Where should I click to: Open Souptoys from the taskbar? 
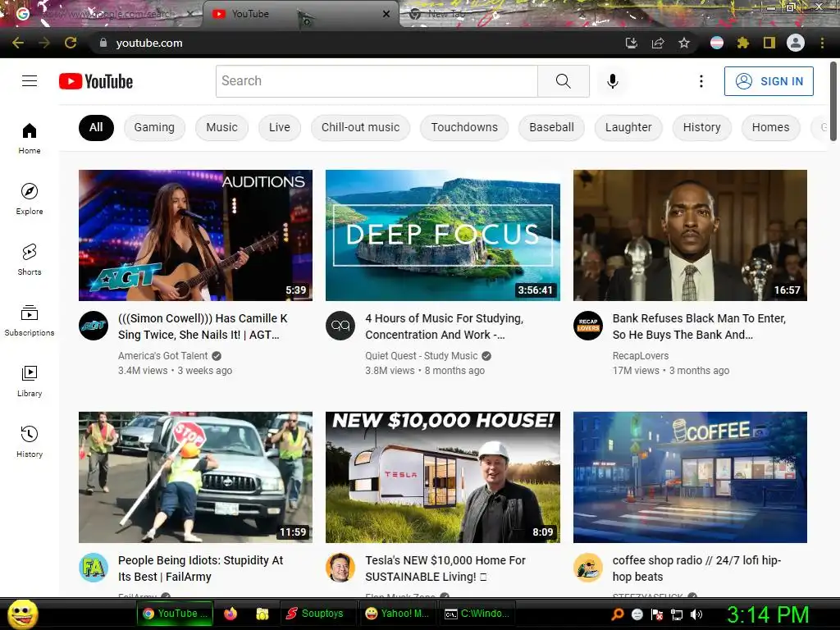click(x=318, y=614)
